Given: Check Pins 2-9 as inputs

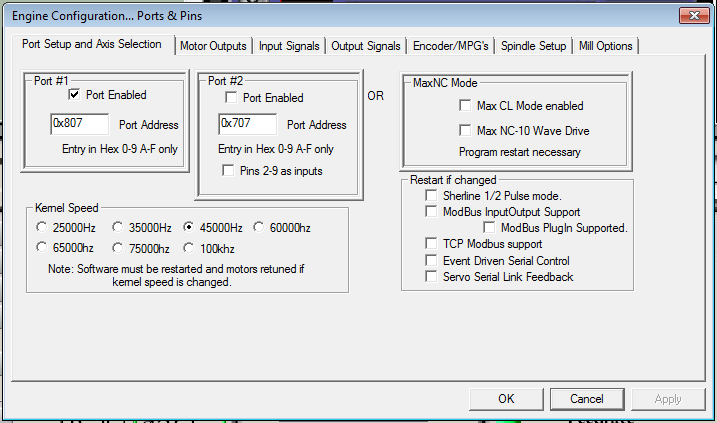Looking at the screenshot, I should click(228, 171).
